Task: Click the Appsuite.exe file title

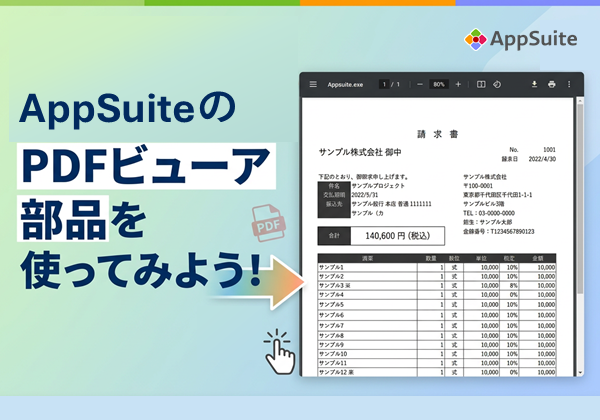Action: [x=345, y=85]
